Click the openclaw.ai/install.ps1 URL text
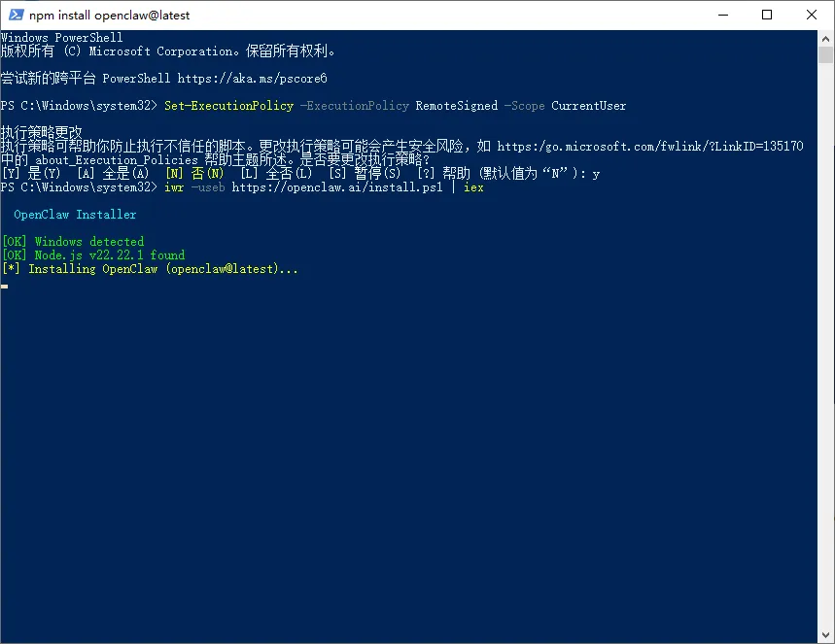The image size is (835, 644). [x=336, y=187]
